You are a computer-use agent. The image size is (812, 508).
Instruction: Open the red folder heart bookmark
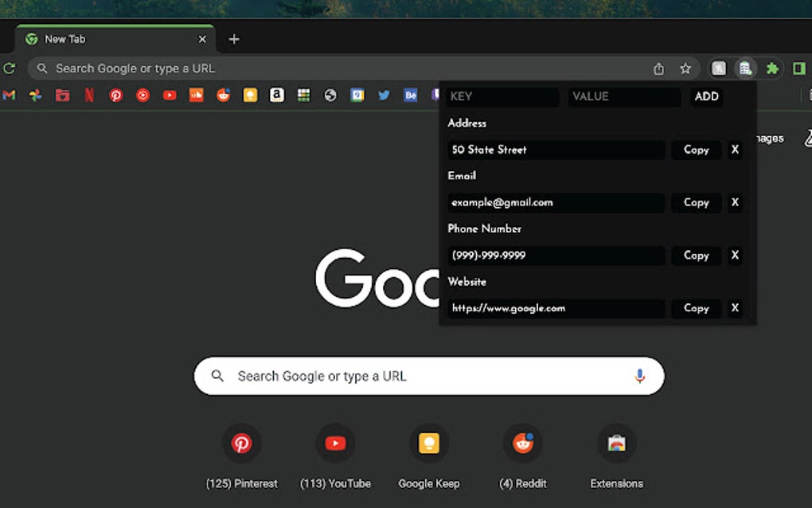pos(63,96)
